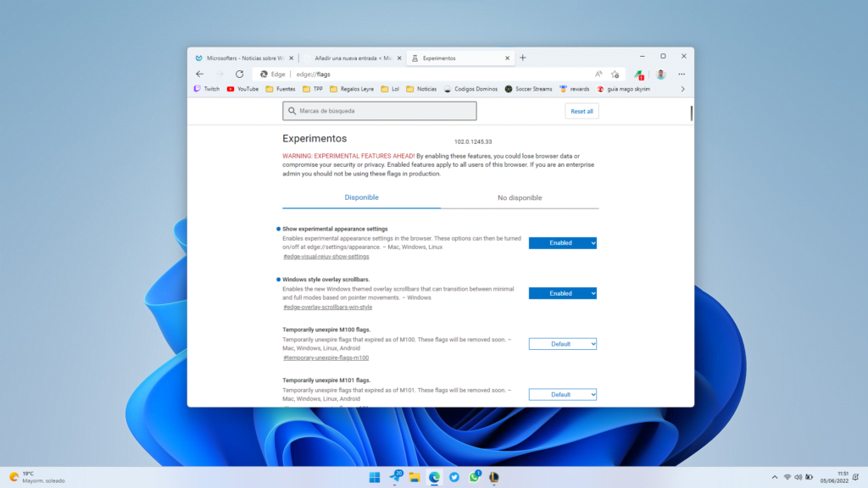Screen dimensions: 868x488
Task: Open the Default dropdown for M101 flags
Action: tap(562, 394)
